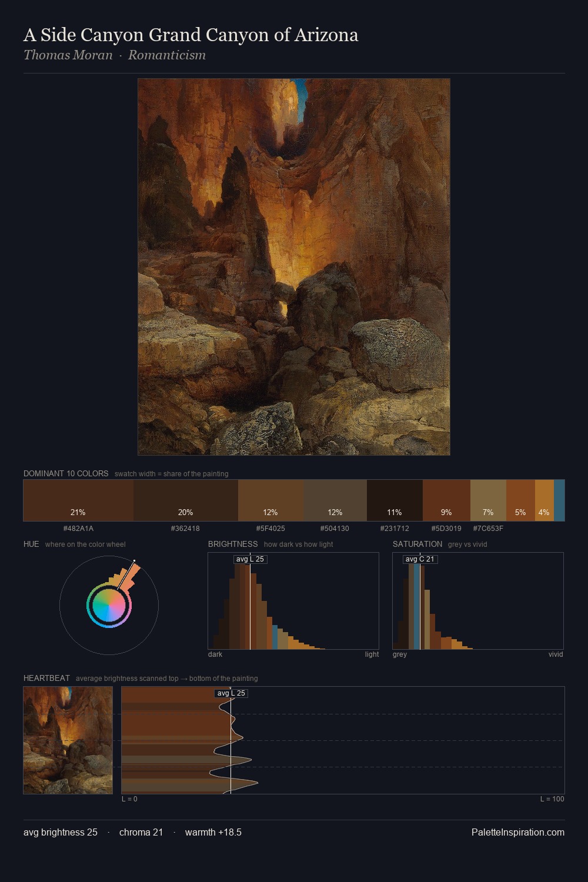Viewport: 588px width, 882px height.
Task: Click the 'DOMINANT 10 COLORS' heading
Action: point(66,473)
